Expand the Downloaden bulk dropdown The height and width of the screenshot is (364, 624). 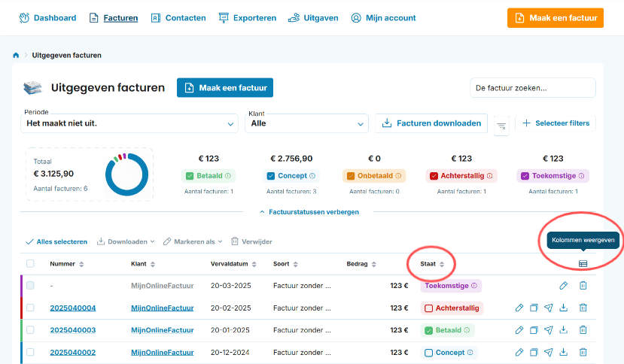click(126, 242)
